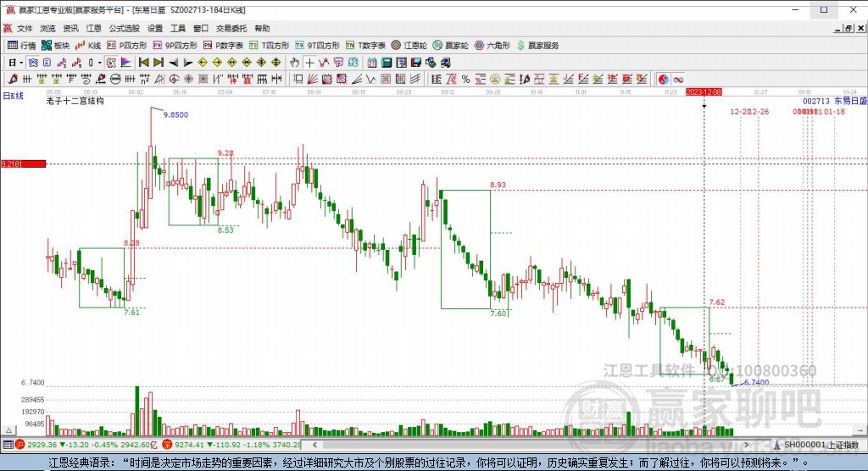Click the save floppy disk icon
868x471 pixels.
pyautogui.click(x=416, y=63)
